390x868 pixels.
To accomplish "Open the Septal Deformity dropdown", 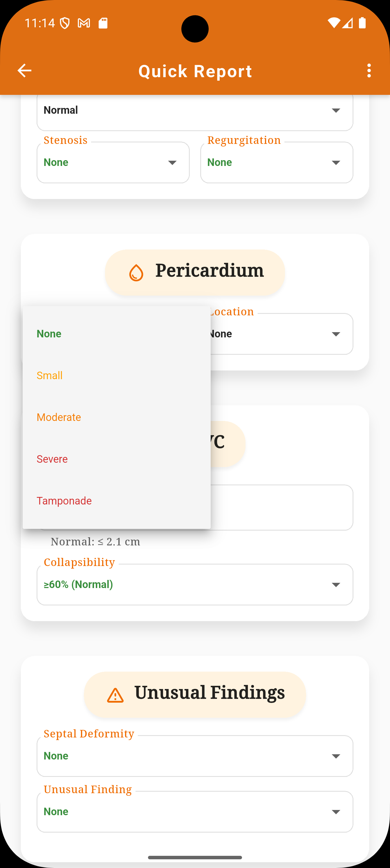I will [195, 756].
